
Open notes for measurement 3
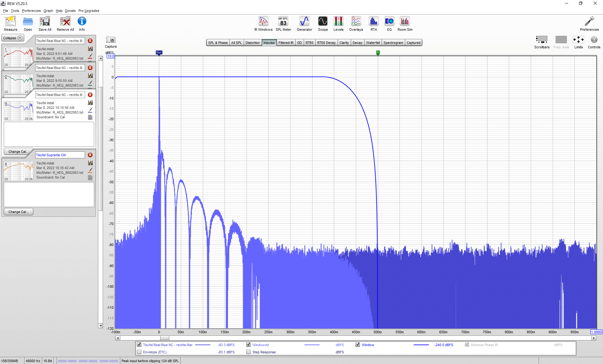[x=90, y=117]
